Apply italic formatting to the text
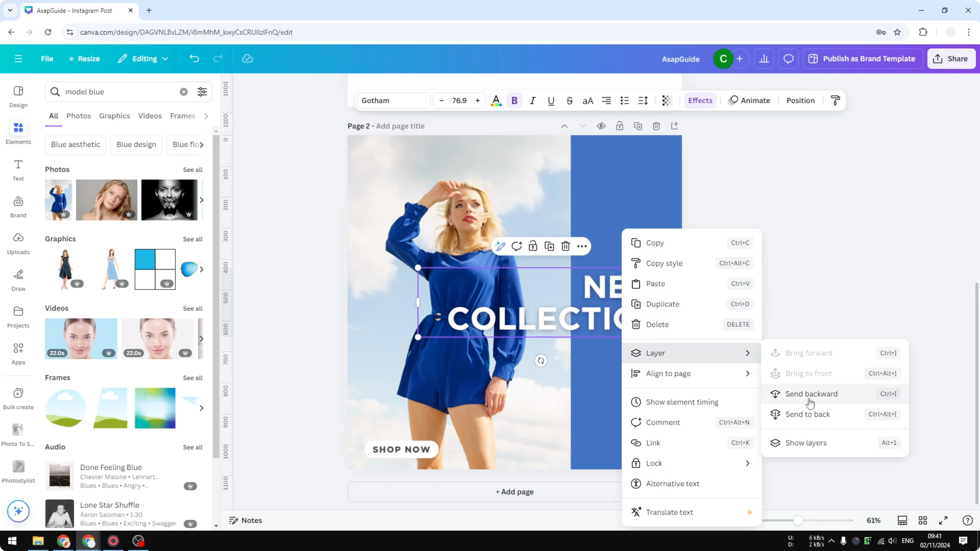This screenshot has height=551, width=980. [533, 100]
